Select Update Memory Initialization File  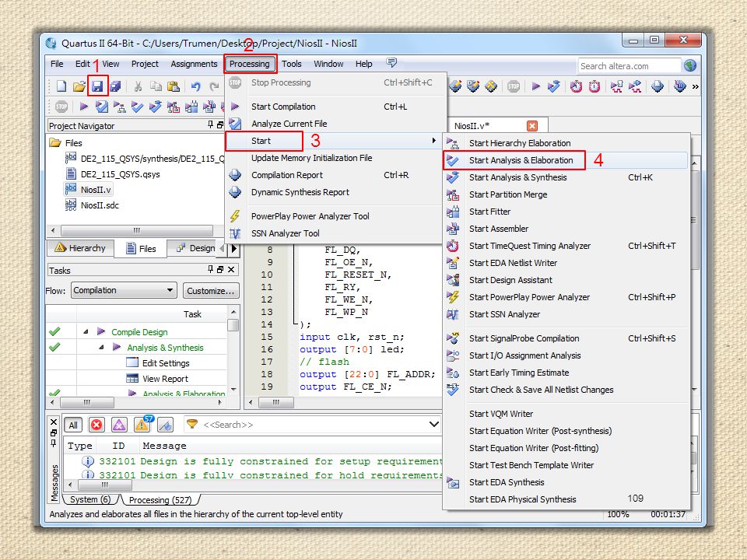pyautogui.click(x=336, y=158)
